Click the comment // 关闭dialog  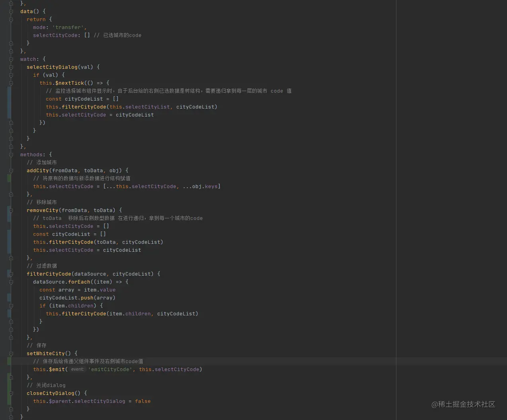(46, 385)
